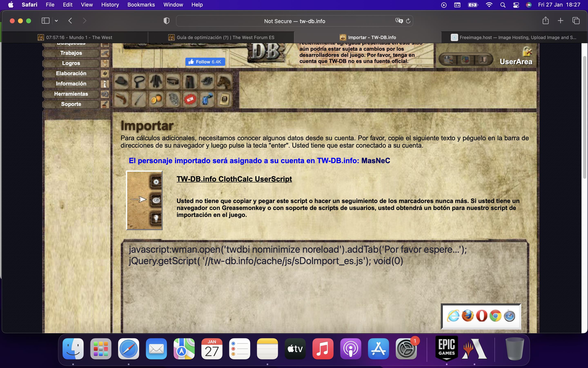Open Spotlight search in the menu bar
The image size is (588, 368).
pos(503,5)
